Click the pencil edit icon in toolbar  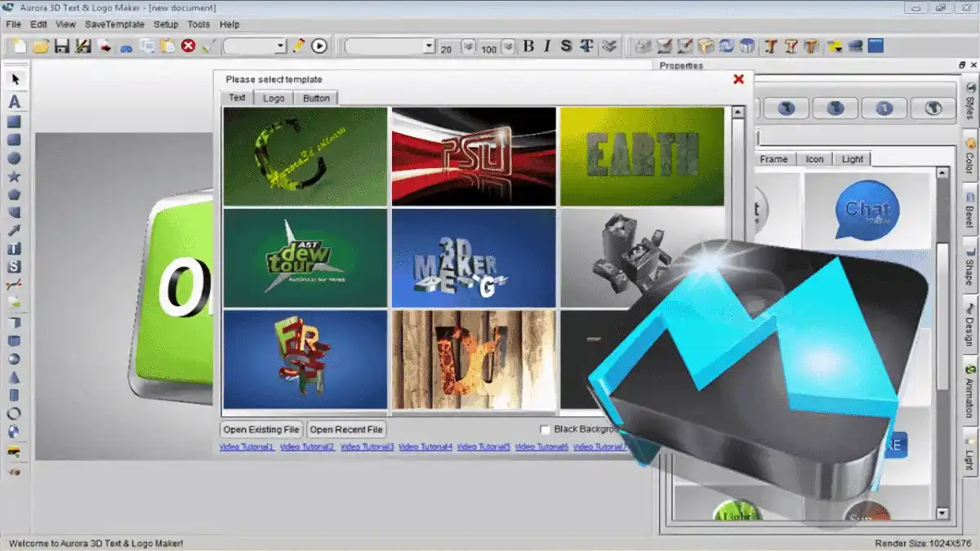pos(299,47)
